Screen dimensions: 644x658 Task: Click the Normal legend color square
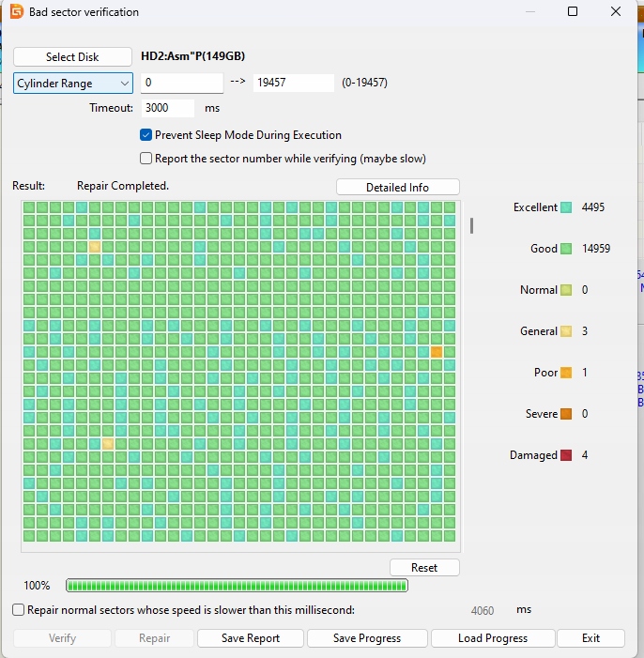[x=566, y=290]
